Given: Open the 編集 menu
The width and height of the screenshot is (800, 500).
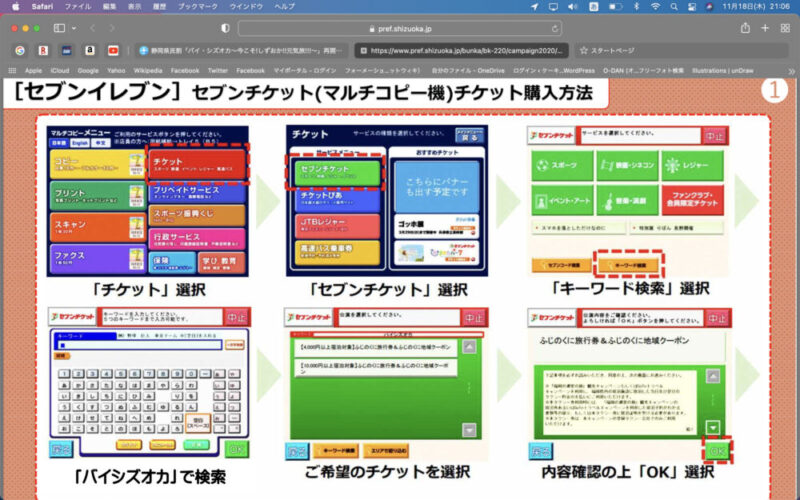Looking at the screenshot, I should click(109, 7).
